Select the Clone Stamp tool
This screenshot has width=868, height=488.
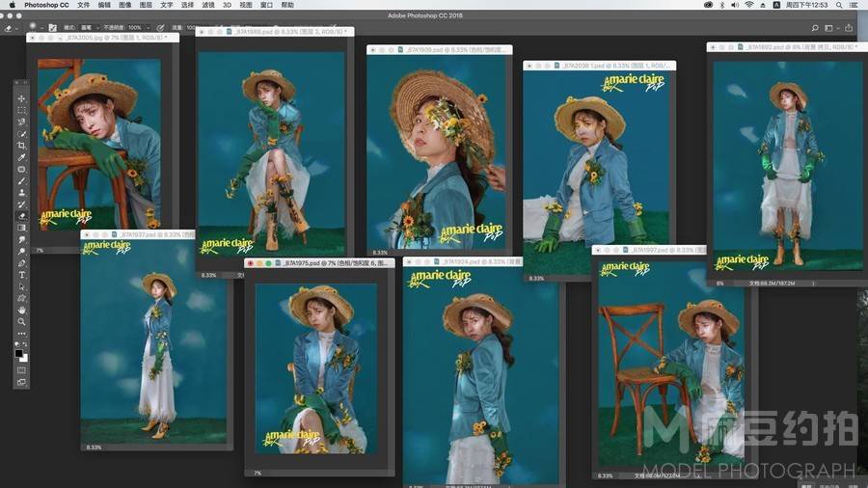21,193
